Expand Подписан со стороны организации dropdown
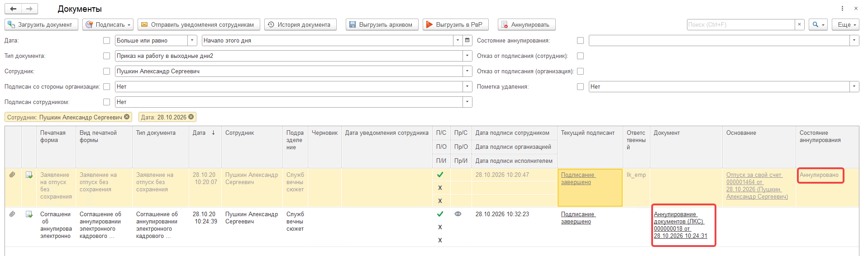Image resolution: width=868 pixels, height=256 pixels. (467, 86)
